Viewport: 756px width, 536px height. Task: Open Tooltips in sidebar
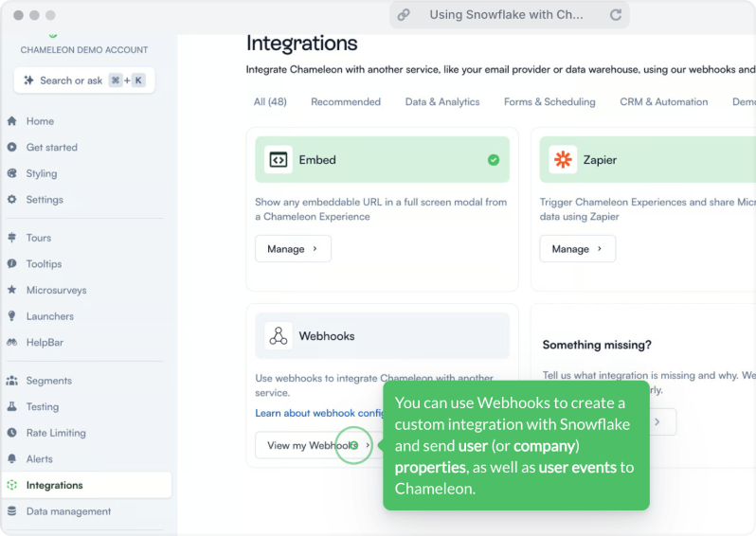44,263
